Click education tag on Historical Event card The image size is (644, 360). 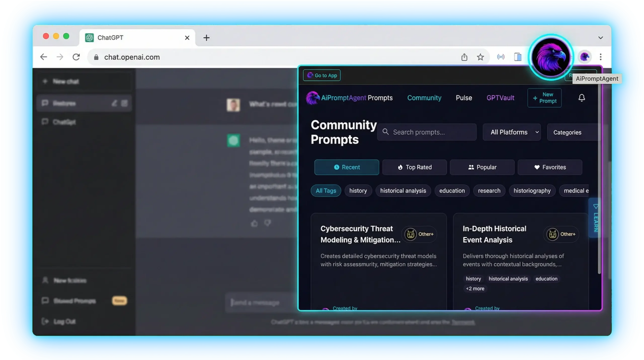[x=546, y=279]
